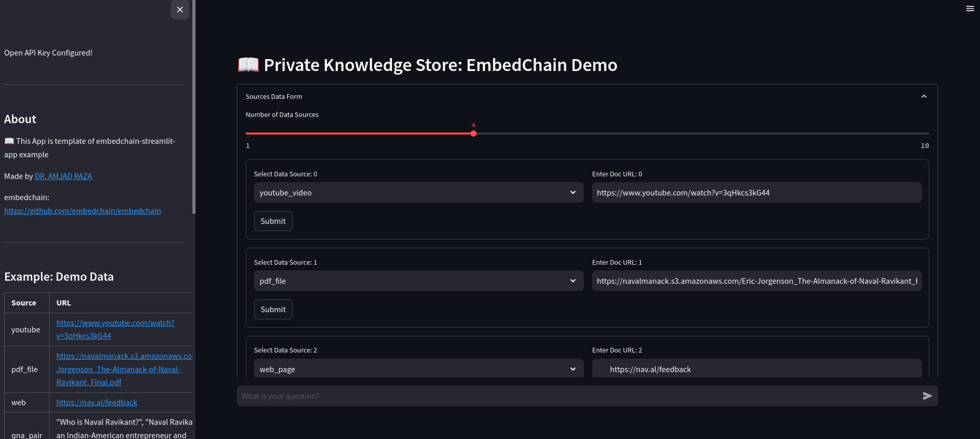Open the hamburger main menu
This screenshot has width=980, height=439.
[x=970, y=8]
